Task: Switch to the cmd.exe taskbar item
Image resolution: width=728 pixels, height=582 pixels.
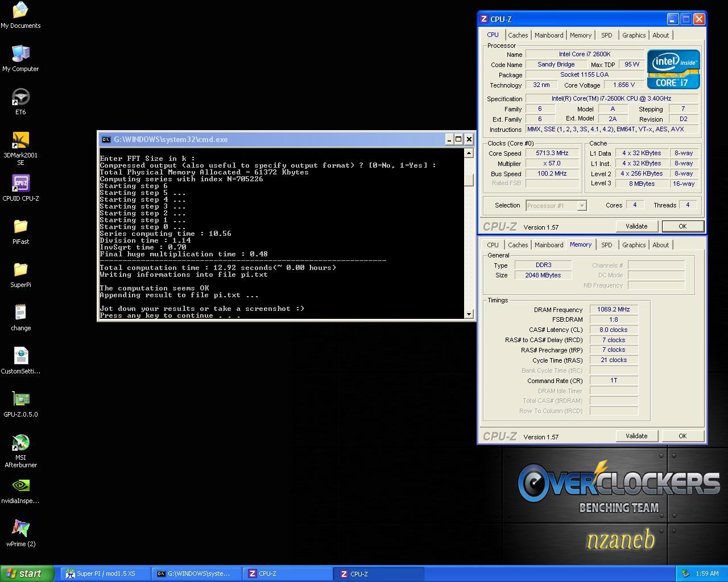Action: point(197,573)
